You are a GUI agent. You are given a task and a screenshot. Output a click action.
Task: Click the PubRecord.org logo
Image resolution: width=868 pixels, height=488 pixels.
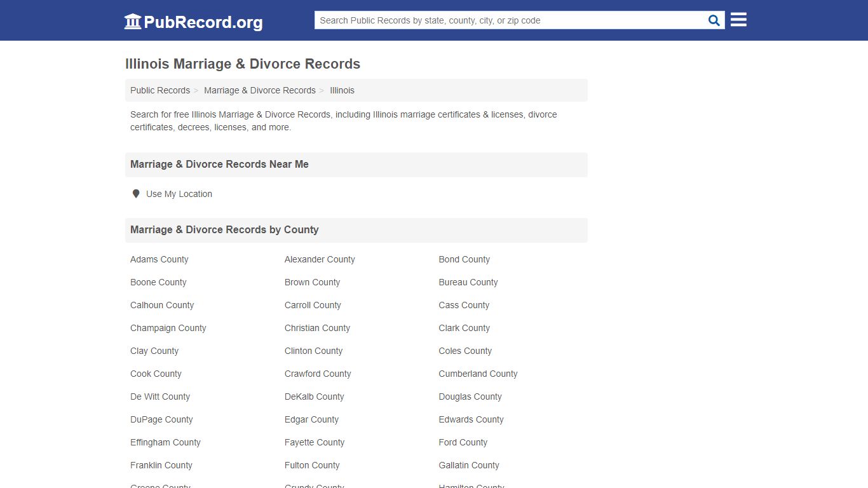coord(193,22)
